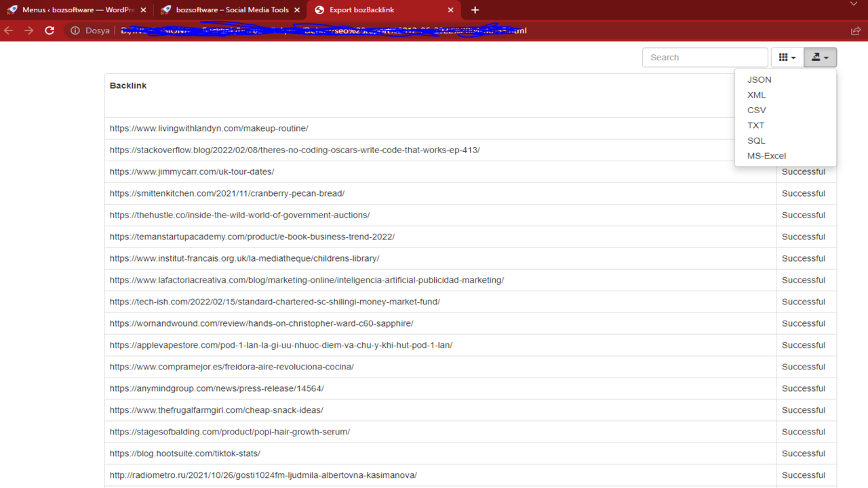Click the applevapestore.com pod-1-lan backlink

point(281,345)
